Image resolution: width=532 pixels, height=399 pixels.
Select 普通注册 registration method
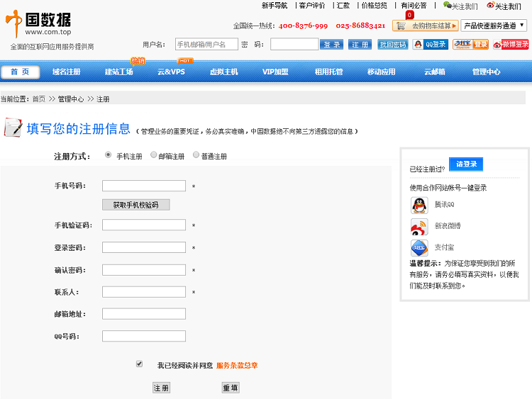click(x=196, y=155)
